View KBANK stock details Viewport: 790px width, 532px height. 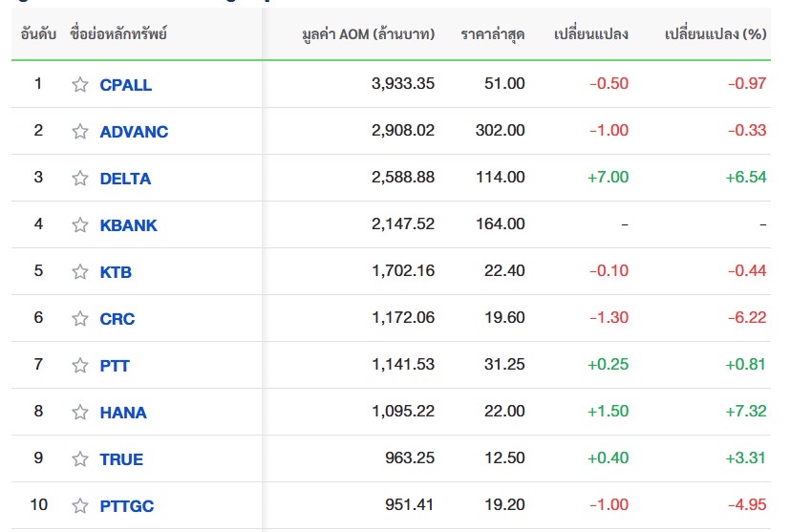pyautogui.click(x=128, y=225)
